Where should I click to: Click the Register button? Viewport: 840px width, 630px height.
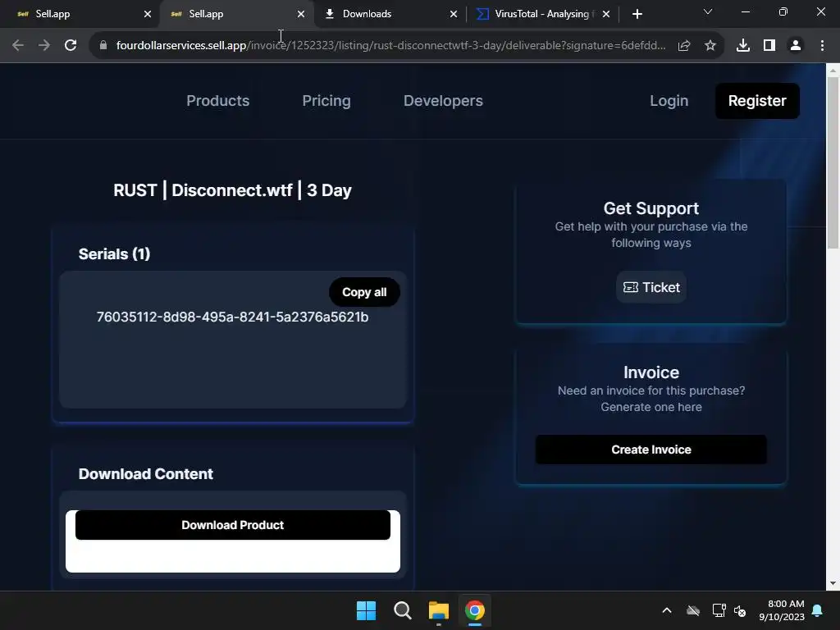tap(757, 101)
